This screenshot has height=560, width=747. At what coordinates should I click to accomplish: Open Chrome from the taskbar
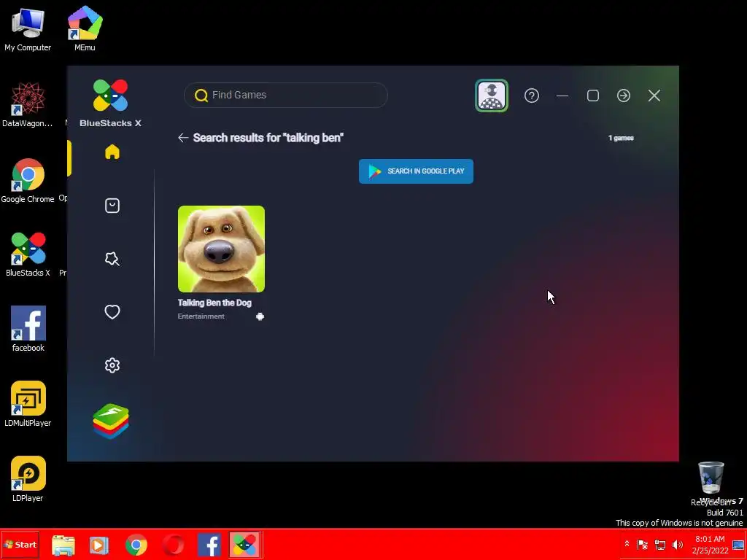pos(136,545)
